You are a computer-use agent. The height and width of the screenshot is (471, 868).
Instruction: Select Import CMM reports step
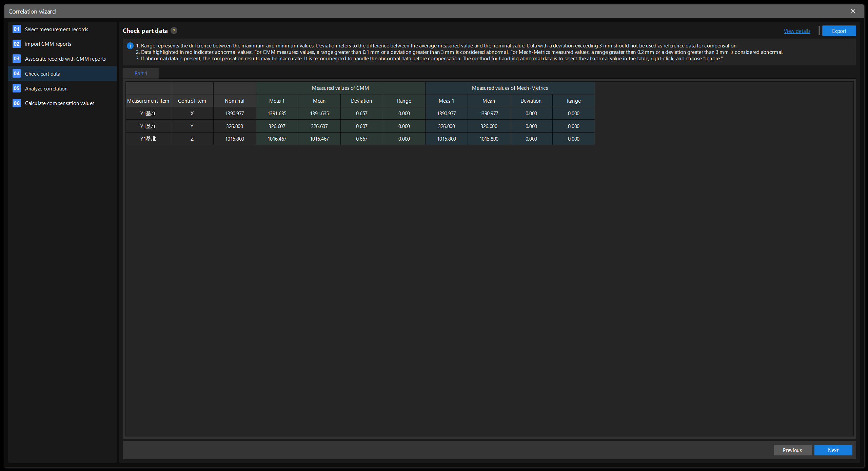click(x=48, y=44)
